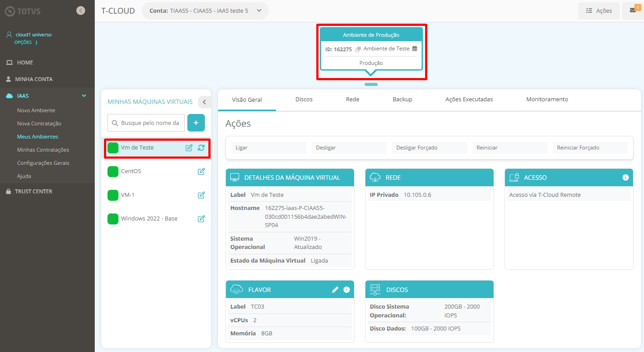Click the lock screen icon in Acesso header
This screenshot has width=644, height=352.
pos(514,178)
